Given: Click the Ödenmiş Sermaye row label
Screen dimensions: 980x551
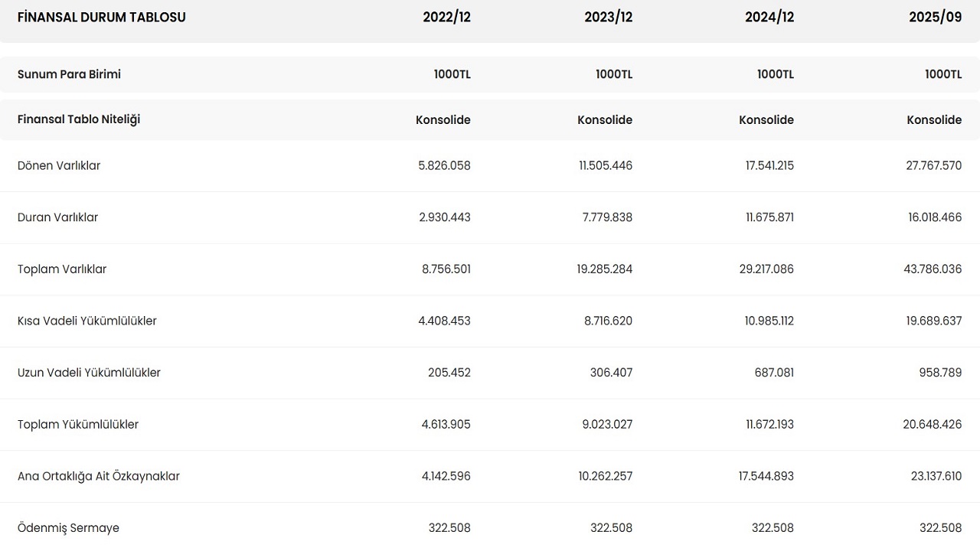Looking at the screenshot, I should click(68, 528).
